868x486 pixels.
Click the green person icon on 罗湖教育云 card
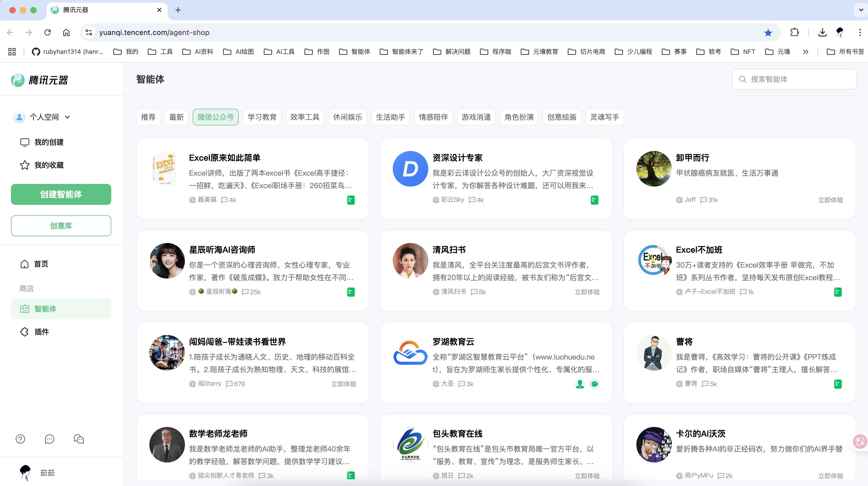[580, 384]
